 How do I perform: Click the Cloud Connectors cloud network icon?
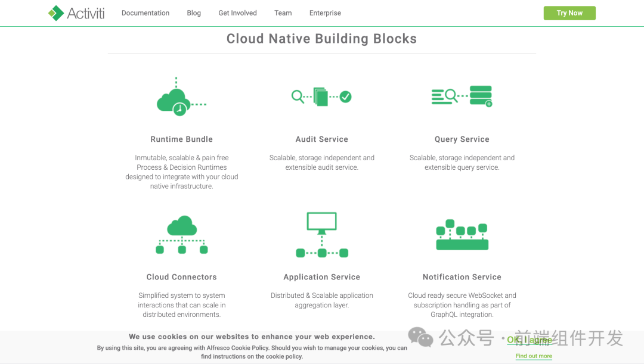pyautogui.click(x=181, y=234)
